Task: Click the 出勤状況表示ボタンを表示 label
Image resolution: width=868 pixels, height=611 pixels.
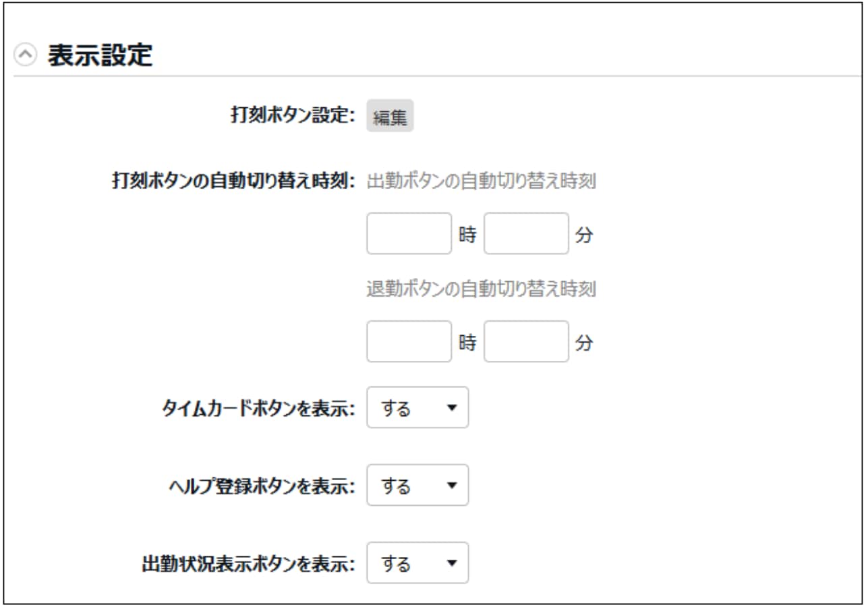Action: [x=249, y=564]
